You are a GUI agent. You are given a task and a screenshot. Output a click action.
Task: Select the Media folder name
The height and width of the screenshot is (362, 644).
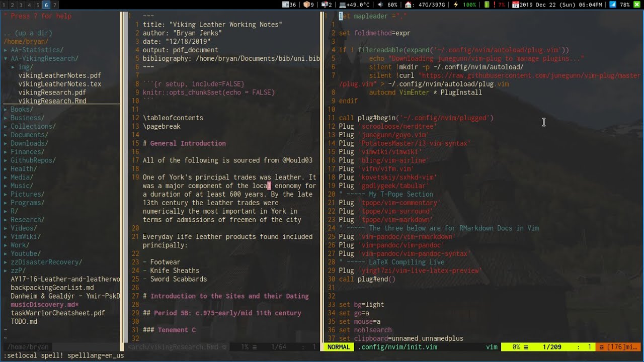[x=22, y=178]
